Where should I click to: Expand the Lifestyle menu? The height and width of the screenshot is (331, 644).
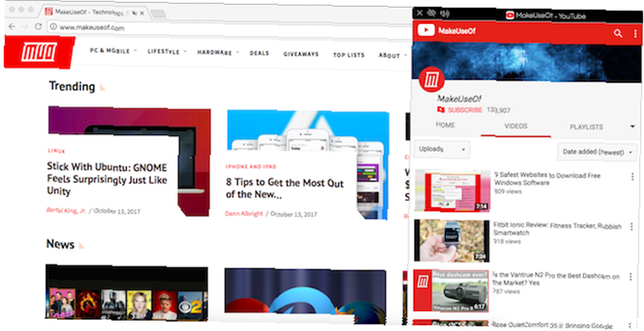[x=167, y=52]
